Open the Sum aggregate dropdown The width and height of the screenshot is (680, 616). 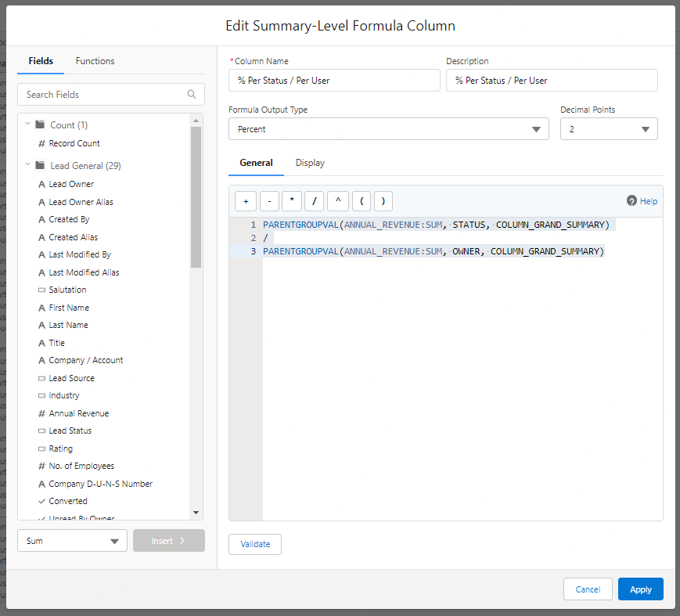tap(73, 541)
